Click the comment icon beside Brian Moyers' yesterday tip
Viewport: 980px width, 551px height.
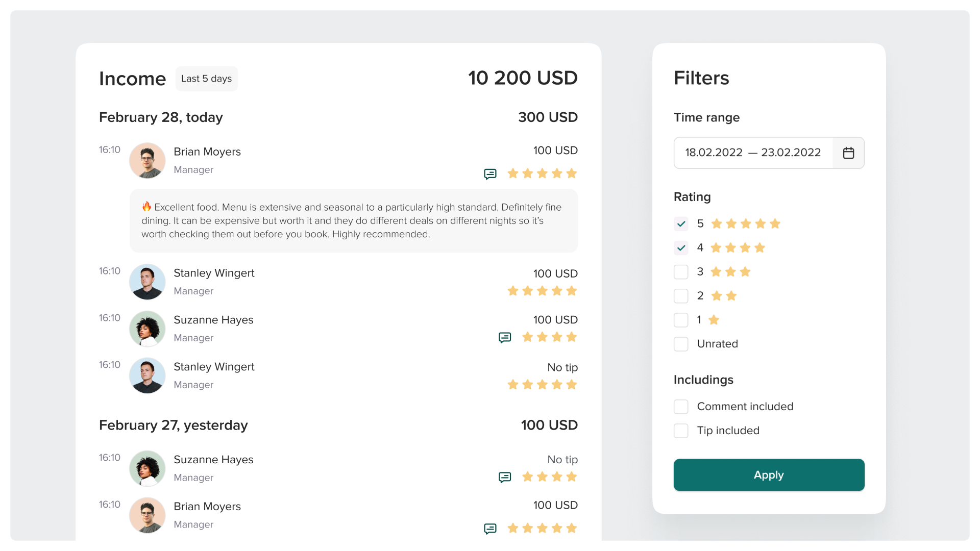click(489, 529)
